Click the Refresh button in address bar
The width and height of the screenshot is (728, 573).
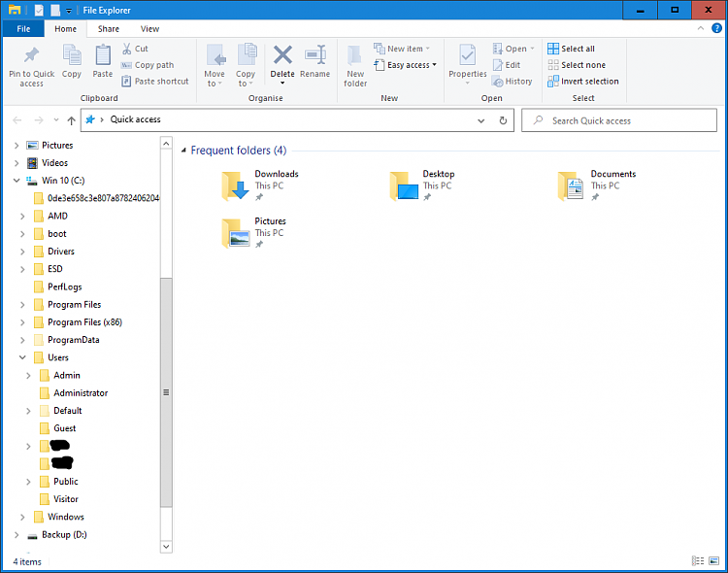coord(503,120)
